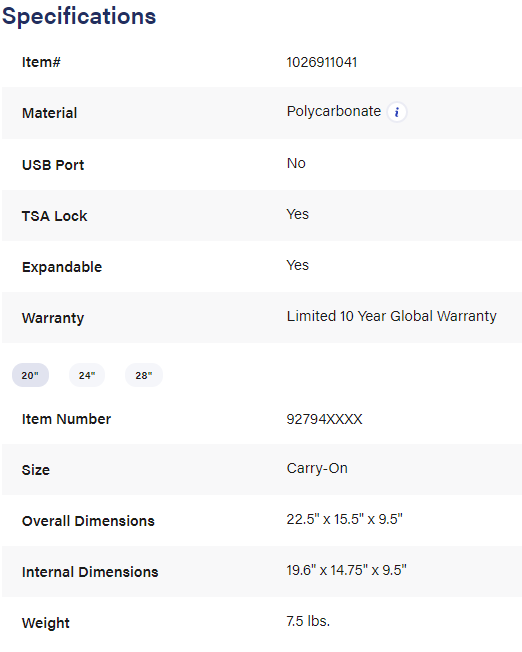Switch to the 28" size tab
Viewport: 522px width, 652px height.
point(143,375)
